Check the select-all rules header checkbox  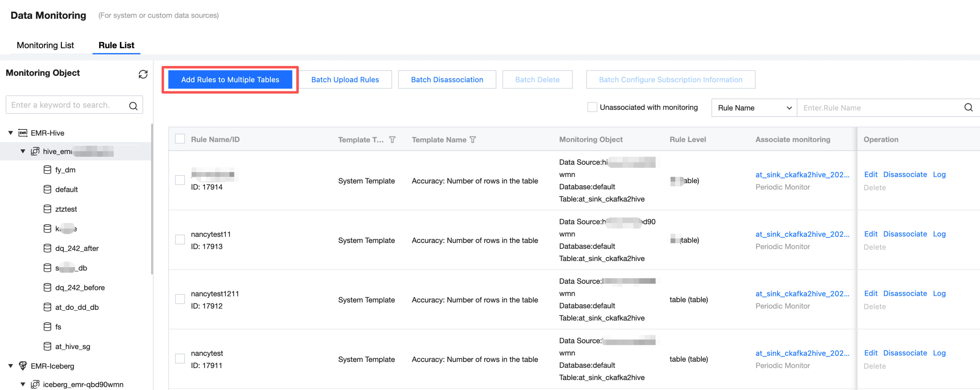point(180,139)
